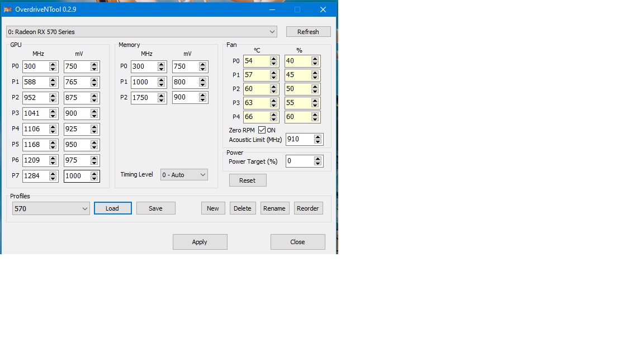The width and height of the screenshot is (644, 362).
Task: Click the Memory P1 mV field showing 800
Action: pyautogui.click(x=186, y=82)
